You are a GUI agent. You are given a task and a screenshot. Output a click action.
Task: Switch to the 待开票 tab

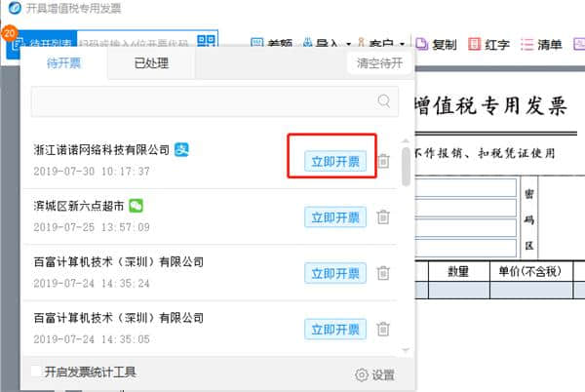click(63, 63)
